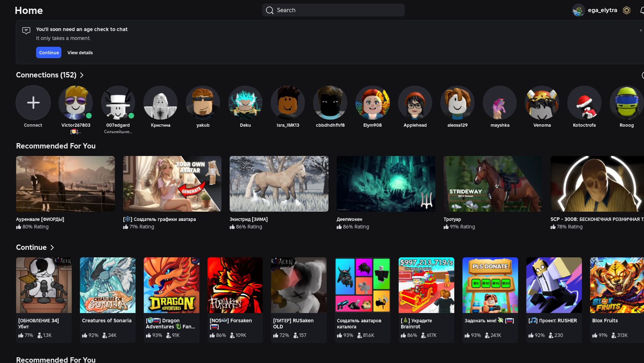Open the Robux hexagon icon
Viewport: 644px width, 363px height.
(x=627, y=10)
